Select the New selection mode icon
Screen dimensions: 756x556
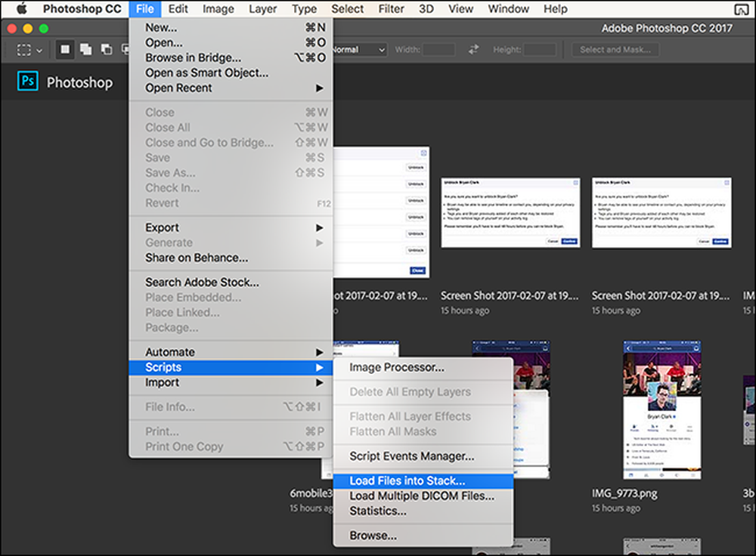(x=65, y=49)
